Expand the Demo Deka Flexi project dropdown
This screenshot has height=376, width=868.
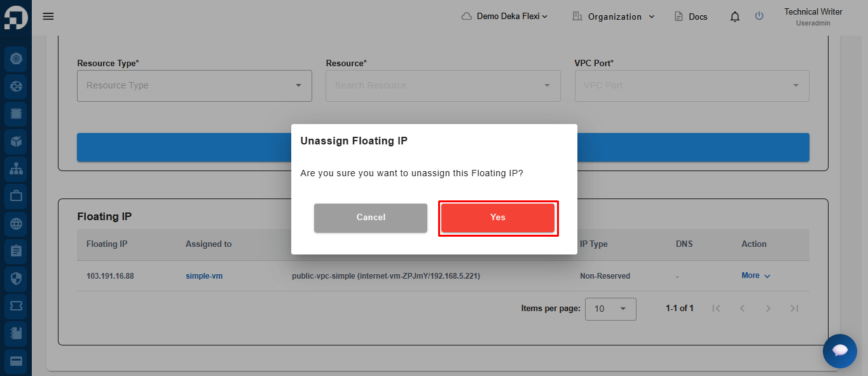504,17
